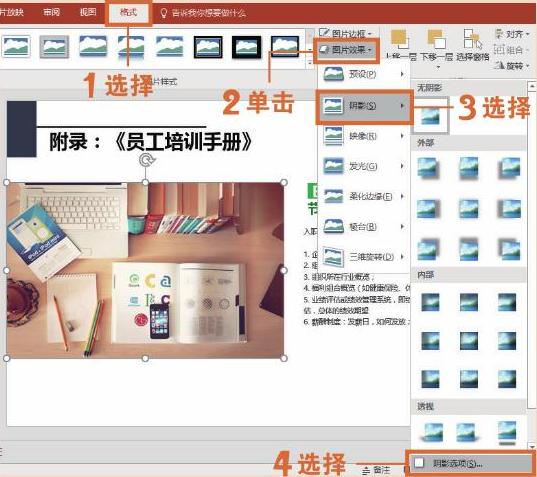Open the 发光(G) glow submenu
The height and width of the screenshot is (477, 537).
[x=364, y=166]
